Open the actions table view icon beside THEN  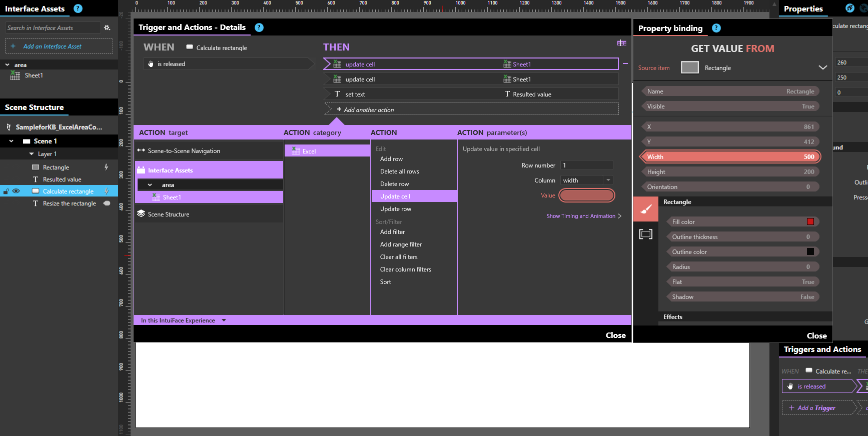point(621,43)
